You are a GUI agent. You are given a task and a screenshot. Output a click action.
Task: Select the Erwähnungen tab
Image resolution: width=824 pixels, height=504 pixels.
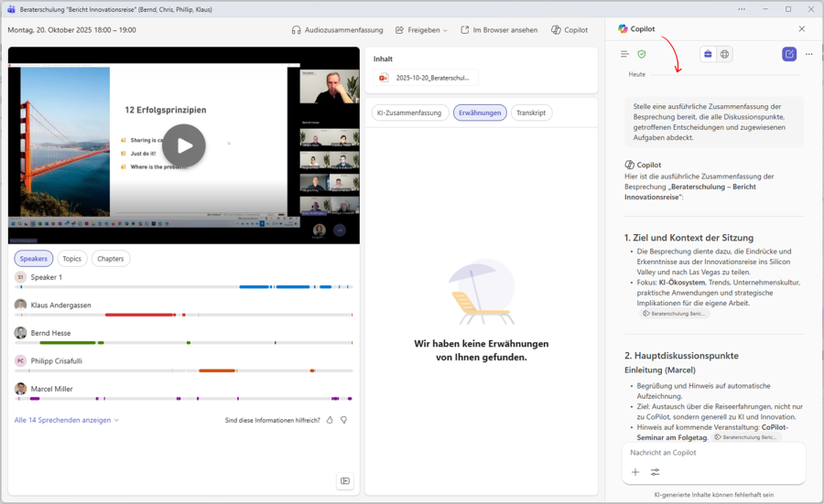point(480,113)
